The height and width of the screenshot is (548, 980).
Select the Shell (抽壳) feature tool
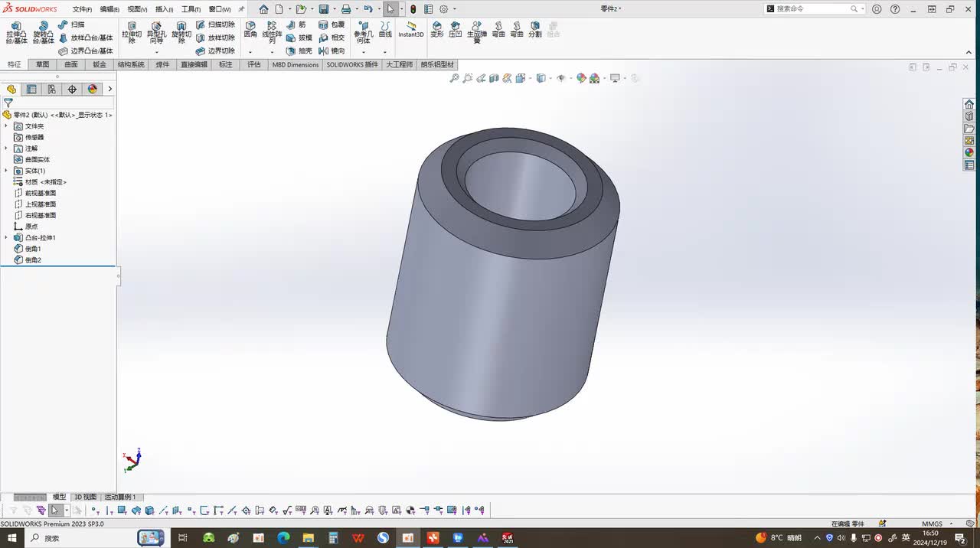point(299,51)
